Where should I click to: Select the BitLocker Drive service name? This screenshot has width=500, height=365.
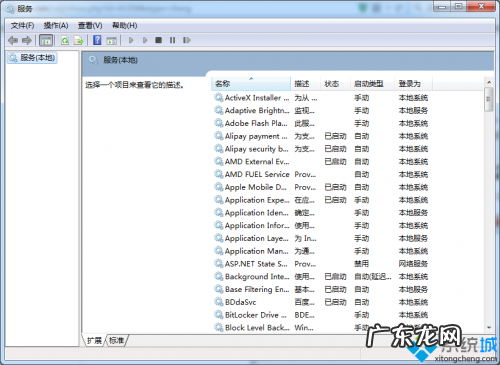pyautogui.click(x=256, y=315)
